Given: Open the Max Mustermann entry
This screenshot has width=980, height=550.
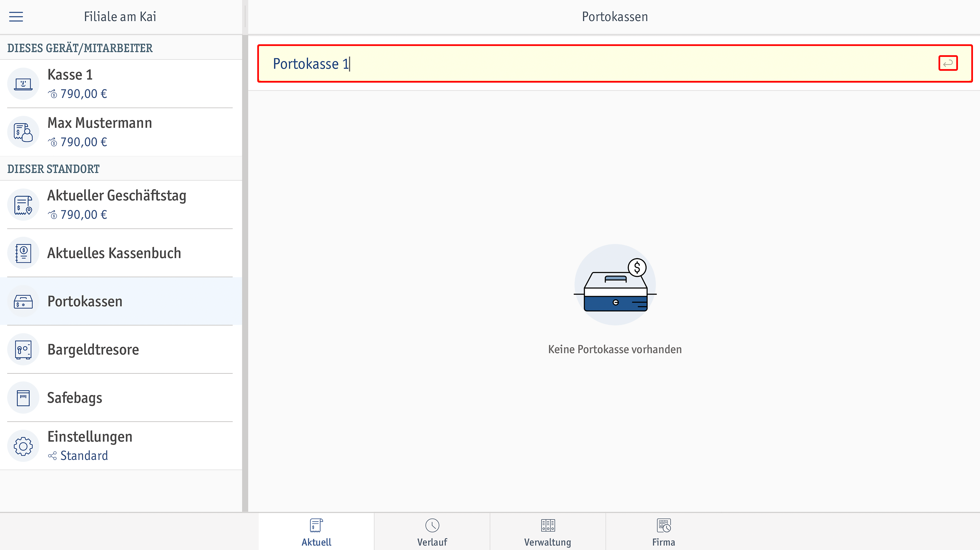Looking at the screenshot, I should click(121, 132).
